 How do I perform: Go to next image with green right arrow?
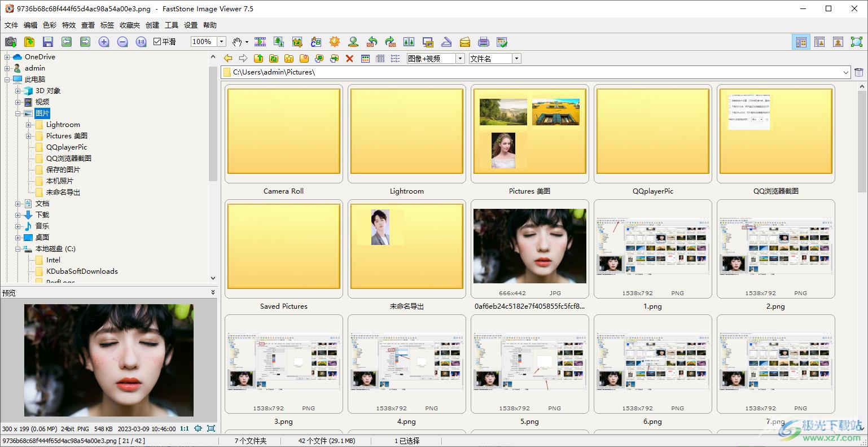[85, 42]
